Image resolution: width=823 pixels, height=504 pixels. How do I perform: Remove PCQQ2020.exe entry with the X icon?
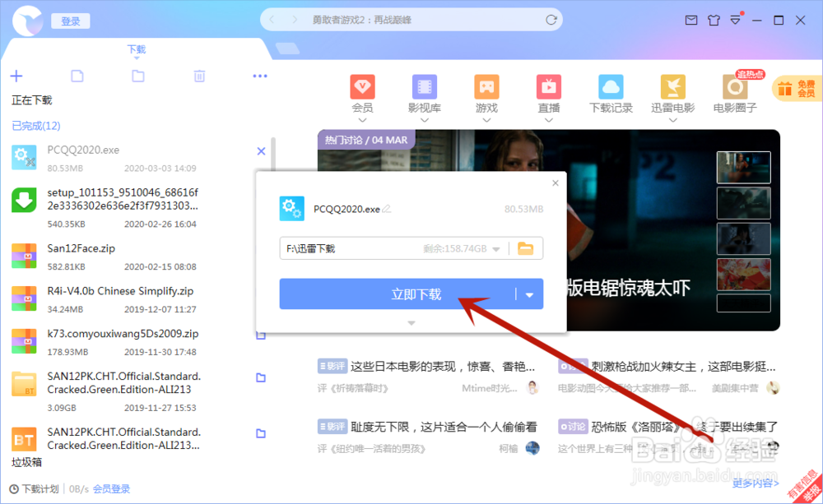pyautogui.click(x=261, y=151)
